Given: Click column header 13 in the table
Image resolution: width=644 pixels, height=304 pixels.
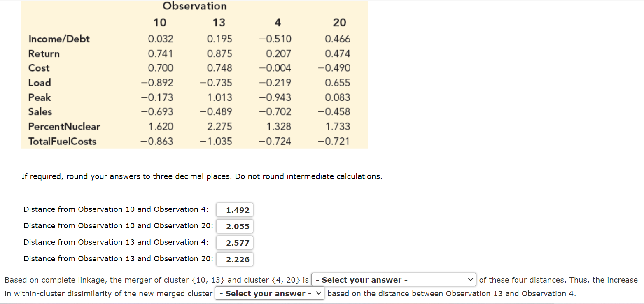Looking at the screenshot, I should (x=219, y=23).
